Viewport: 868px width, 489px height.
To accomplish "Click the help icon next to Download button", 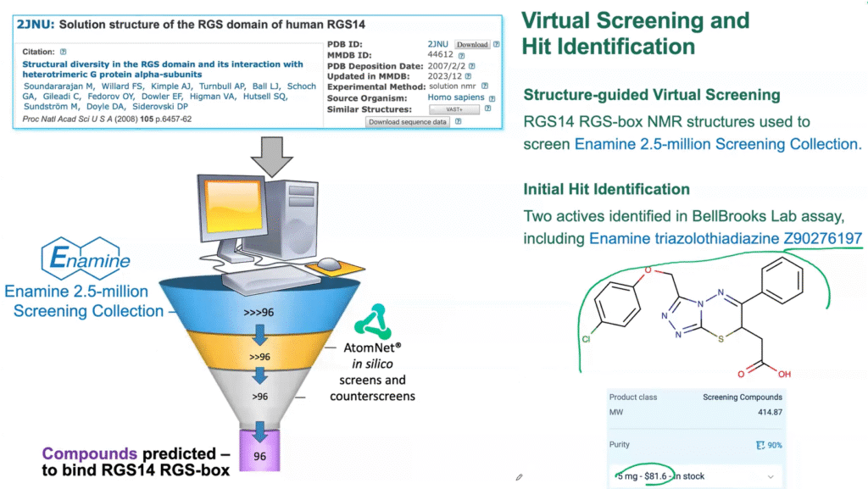I will (497, 44).
